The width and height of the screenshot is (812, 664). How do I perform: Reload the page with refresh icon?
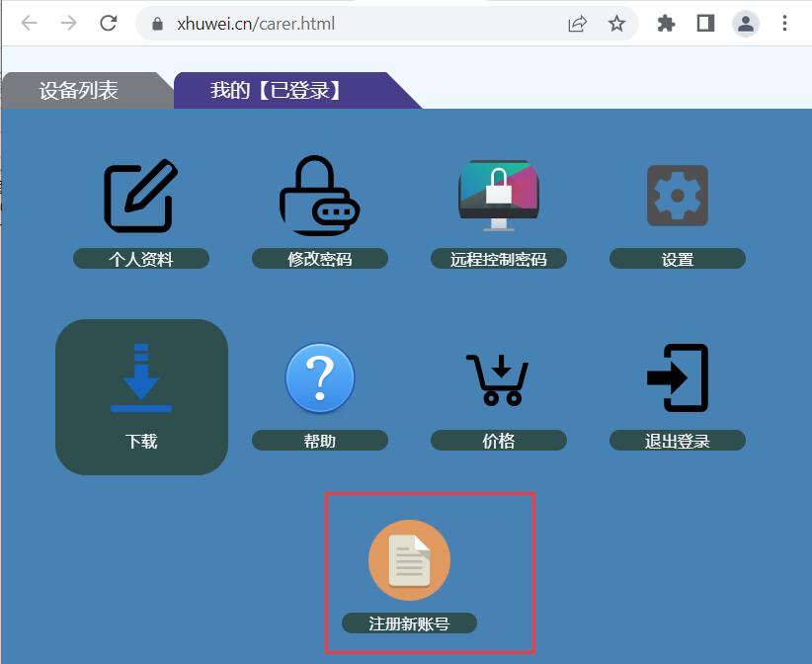(x=109, y=24)
